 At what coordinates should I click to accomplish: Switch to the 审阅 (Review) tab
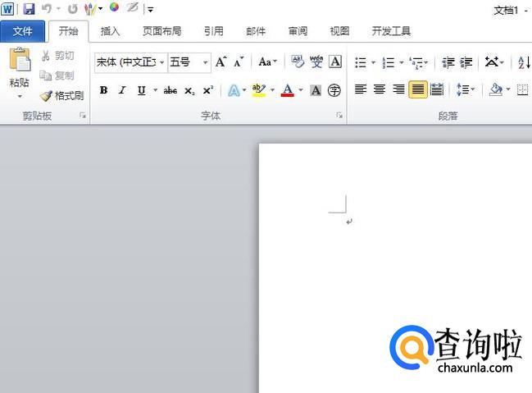[298, 31]
